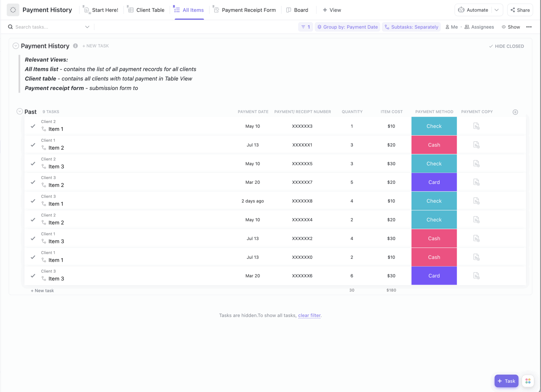541x392 pixels.
Task: Open the Show eye icon options
Action: click(504, 27)
